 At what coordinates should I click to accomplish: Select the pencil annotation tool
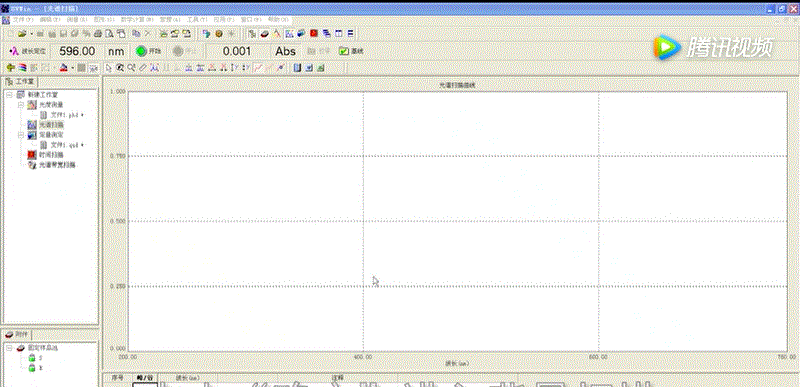click(143, 67)
